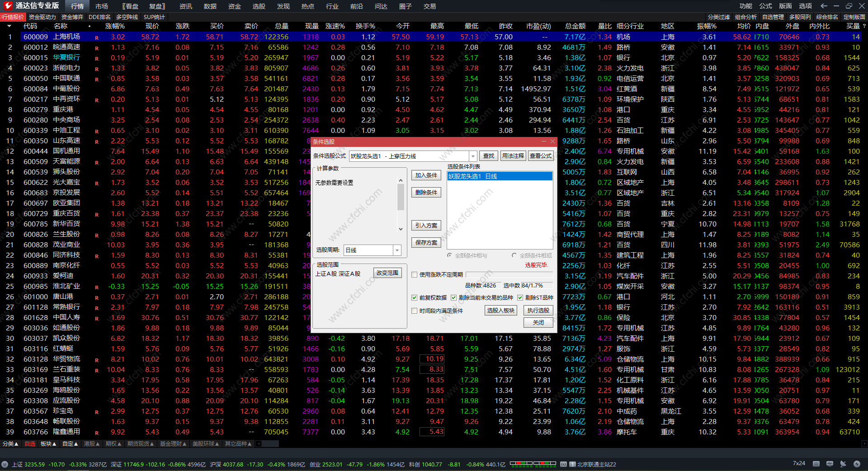Toggle the 剔除ST品种 checkbox
The width and height of the screenshot is (868, 471).
(x=520, y=297)
